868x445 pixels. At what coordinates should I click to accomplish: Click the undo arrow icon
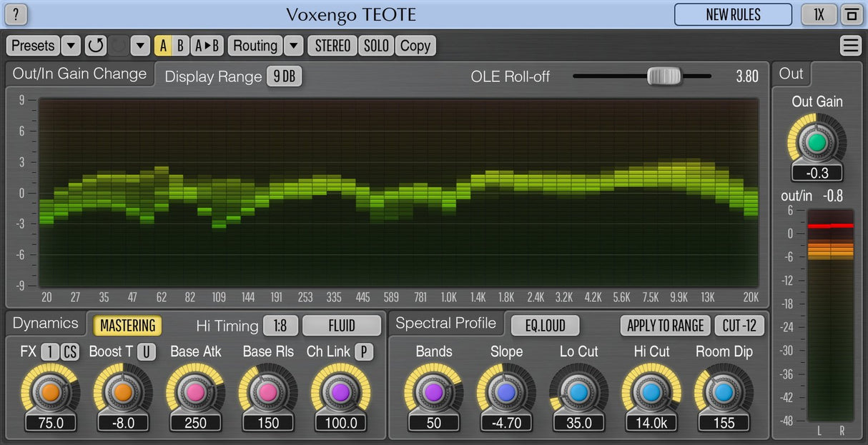tap(95, 46)
